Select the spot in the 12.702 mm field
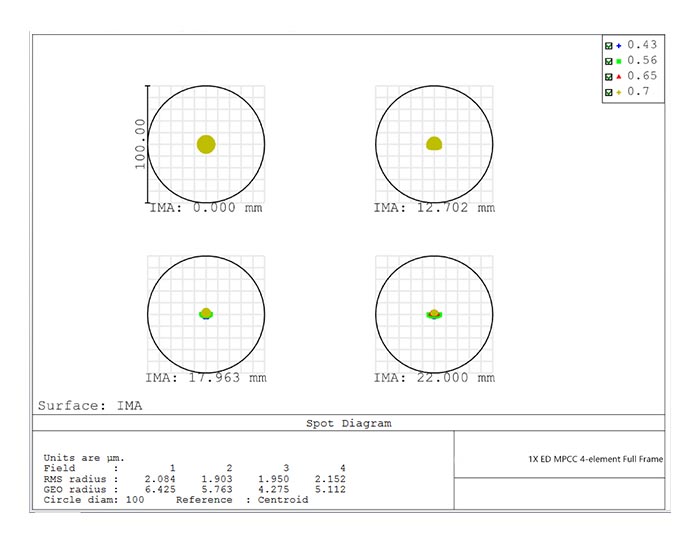Image resolution: width=694 pixels, height=534 pixels. [434, 144]
